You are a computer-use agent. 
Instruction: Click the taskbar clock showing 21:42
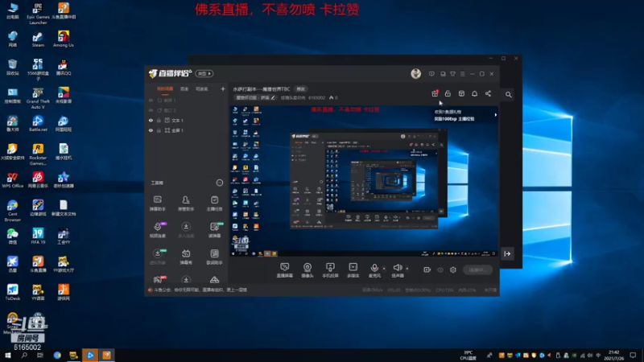(x=614, y=356)
